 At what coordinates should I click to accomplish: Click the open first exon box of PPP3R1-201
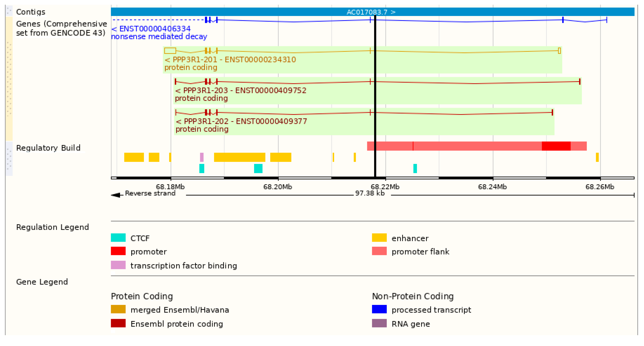click(x=170, y=51)
